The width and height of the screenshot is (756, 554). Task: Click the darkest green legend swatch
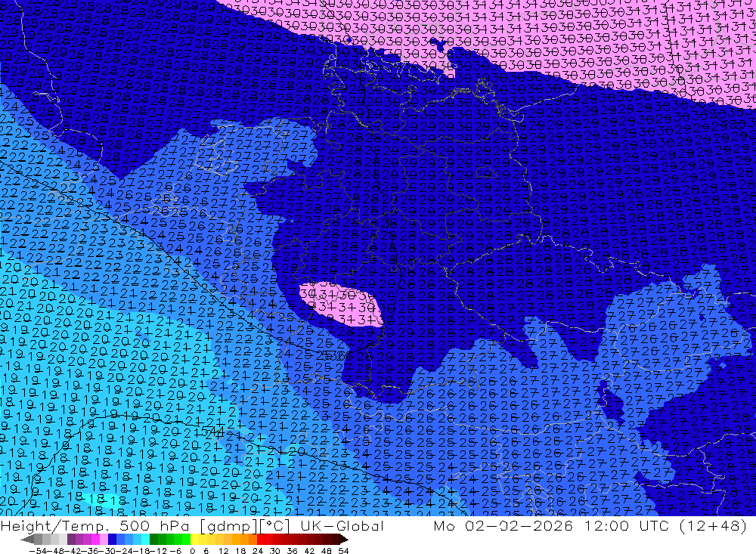point(153,540)
